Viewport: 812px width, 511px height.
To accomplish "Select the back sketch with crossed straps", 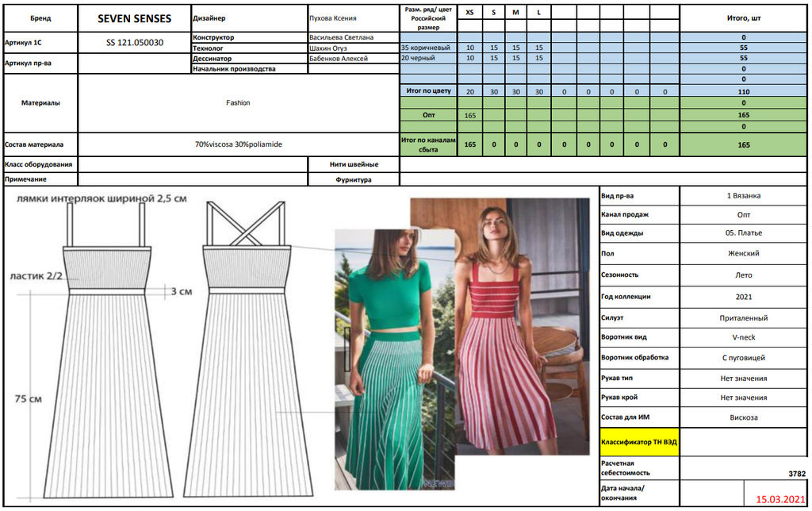I will coord(246,349).
